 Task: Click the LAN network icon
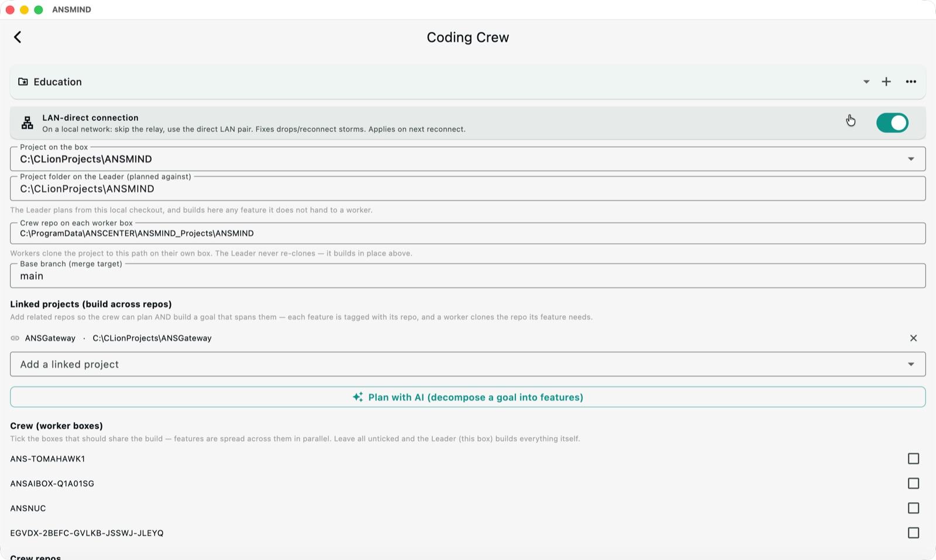coord(27,123)
